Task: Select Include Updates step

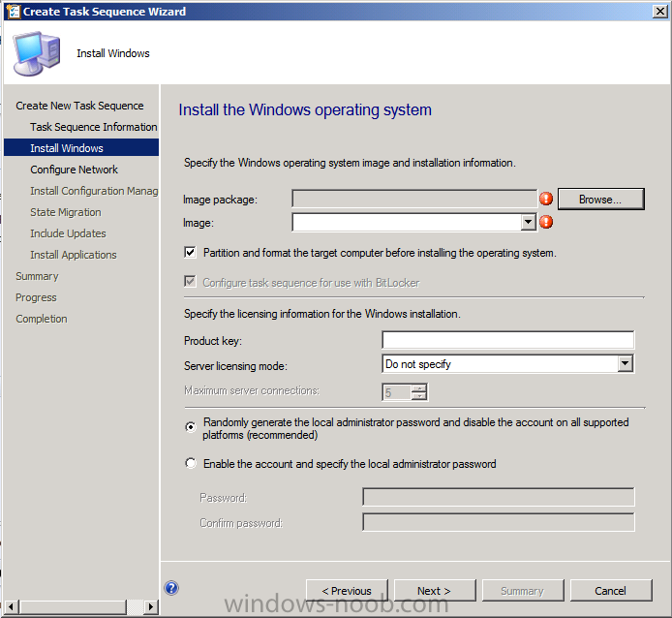Action: [68, 233]
